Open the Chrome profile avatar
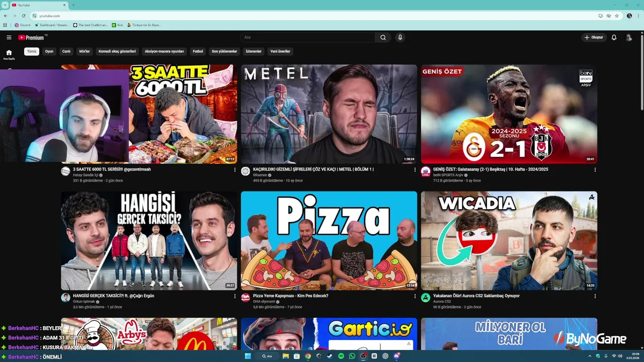Viewport: 644px width, 362px height. pyautogui.click(x=629, y=16)
